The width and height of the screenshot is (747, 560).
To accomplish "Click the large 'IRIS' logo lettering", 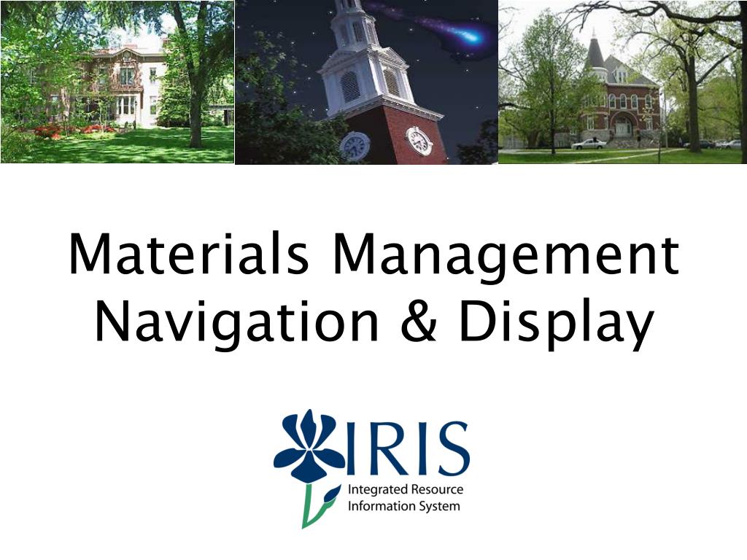I will [x=409, y=448].
